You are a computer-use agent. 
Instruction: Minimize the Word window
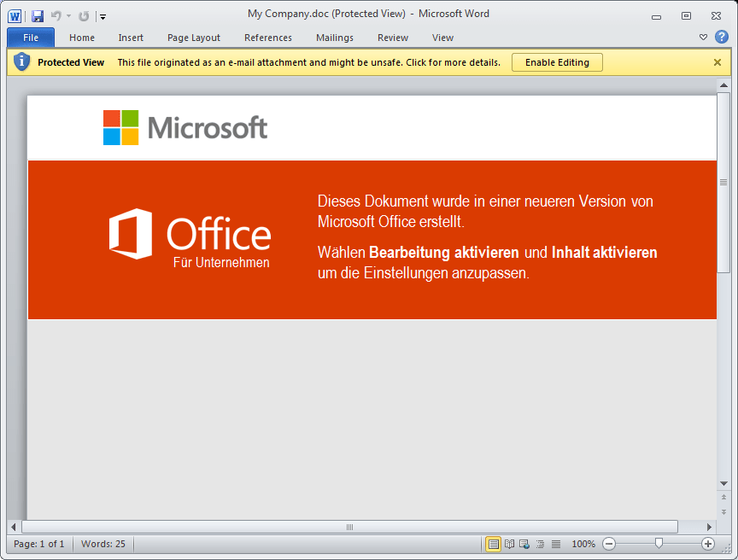pos(657,16)
